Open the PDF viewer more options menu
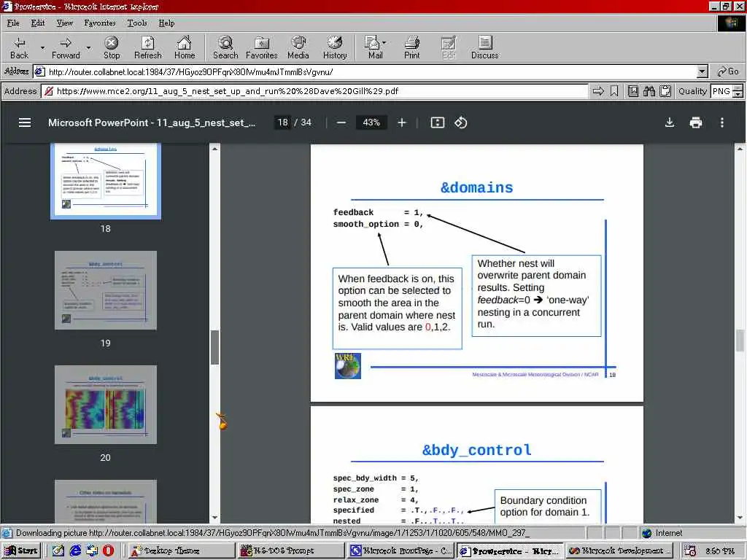The image size is (747, 560). [x=722, y=122]
